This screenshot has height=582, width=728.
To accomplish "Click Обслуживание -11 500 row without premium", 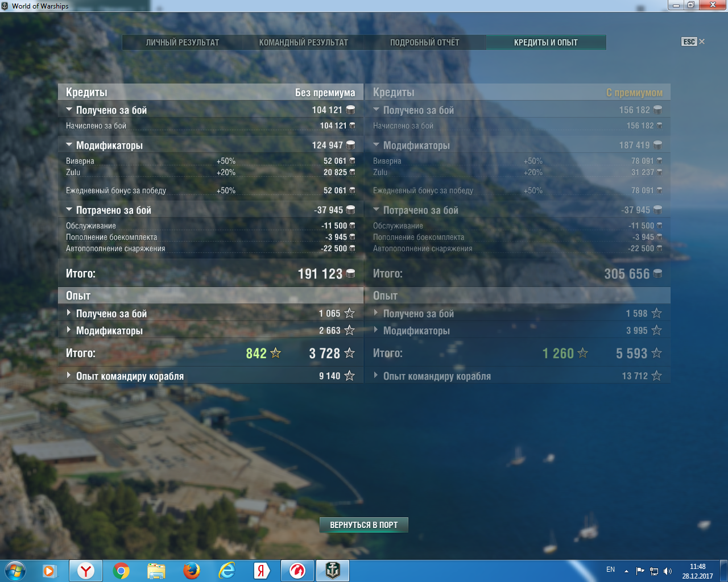I will [210, 226].
